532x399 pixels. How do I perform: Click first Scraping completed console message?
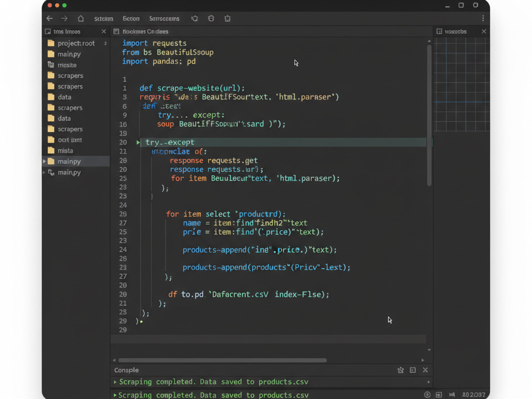coord(214,381)
